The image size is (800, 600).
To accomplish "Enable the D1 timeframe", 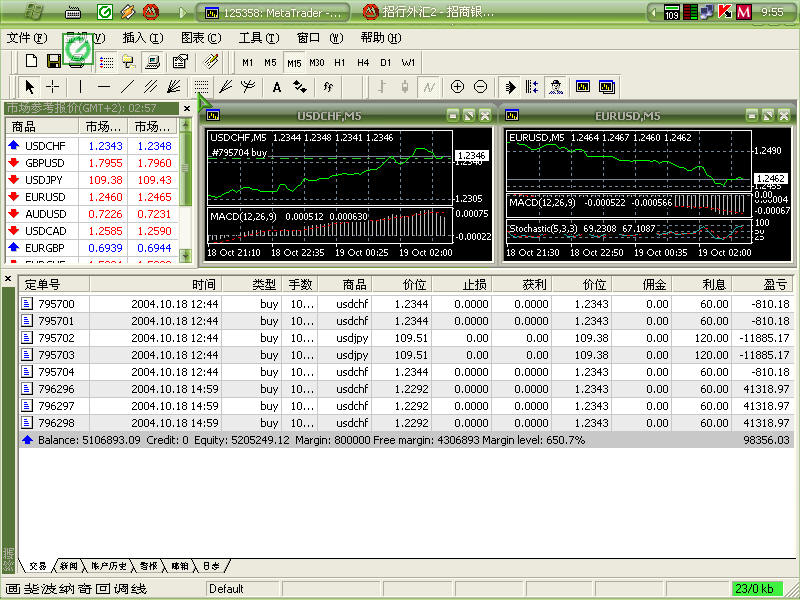I will (386, 62).
